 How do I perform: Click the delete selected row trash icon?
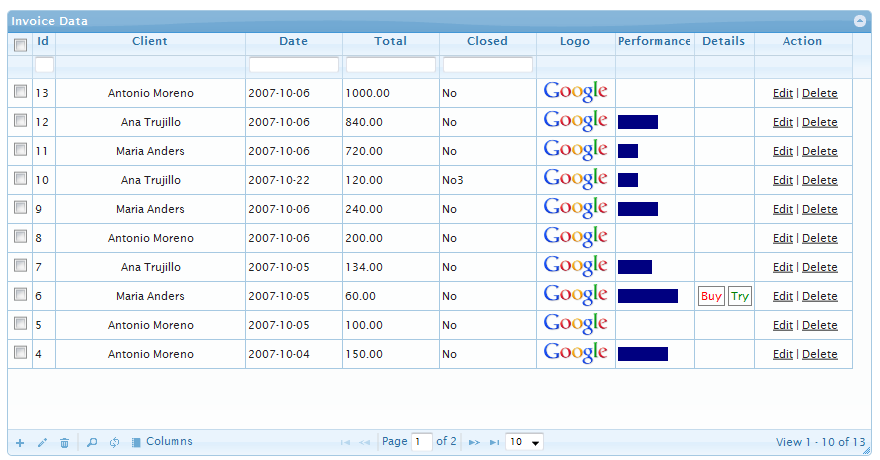[x=64, y=442]
